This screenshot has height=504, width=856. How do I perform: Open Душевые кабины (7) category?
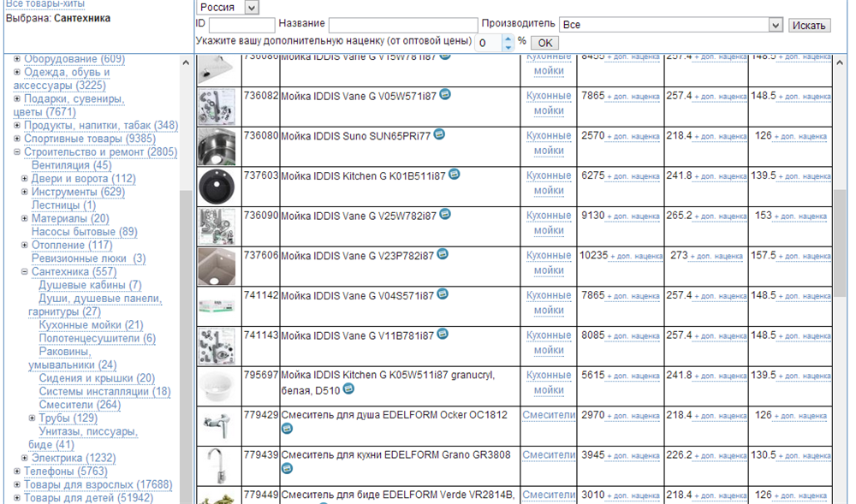(90, 285)
